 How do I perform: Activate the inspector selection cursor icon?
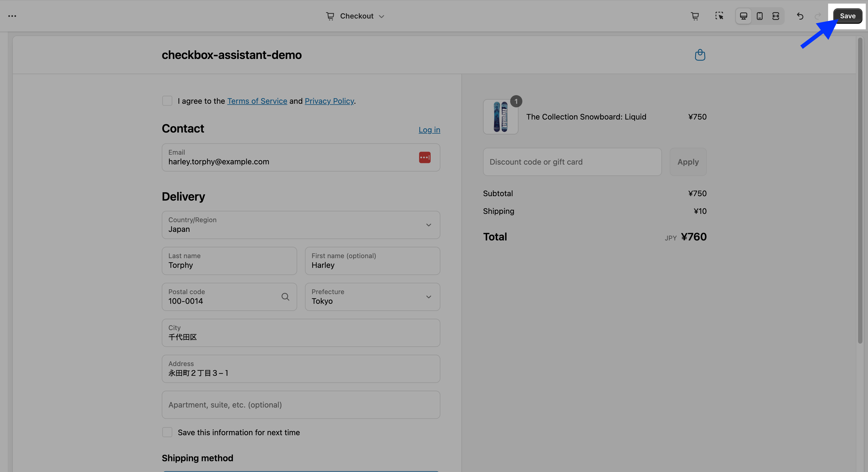tap(719, 16)
